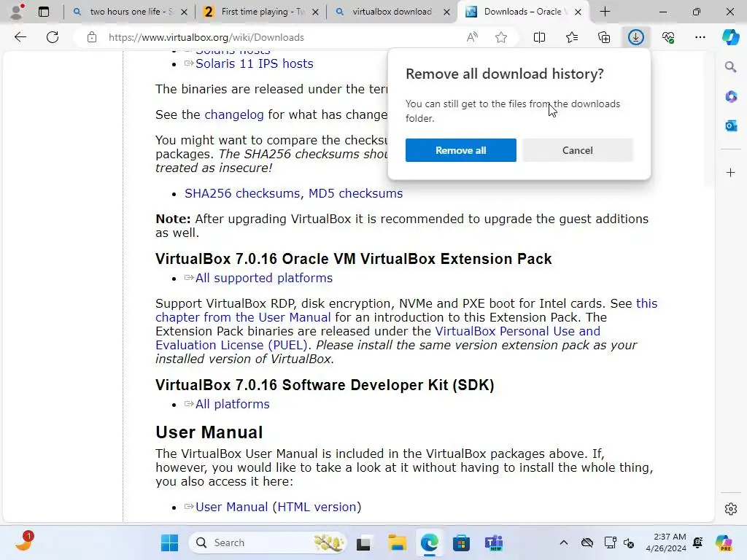The height and width of the screenshot is (560, 747).
Task: Open SHA256 checksums link
Action: click(242, 193)
